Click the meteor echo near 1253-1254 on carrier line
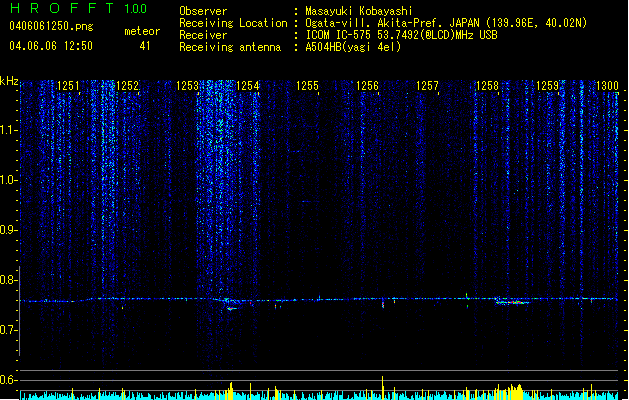Screen dimensions: 629x400 click(x=232, y=304)
